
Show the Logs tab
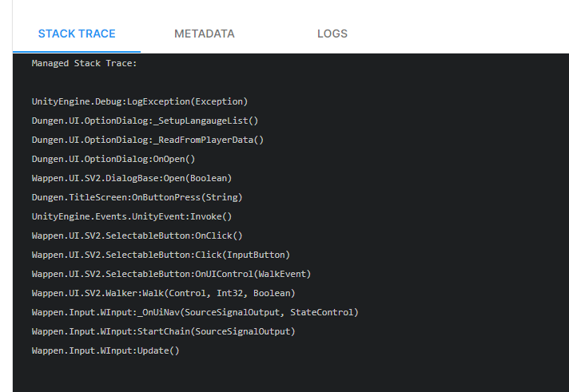coord(332,34)
